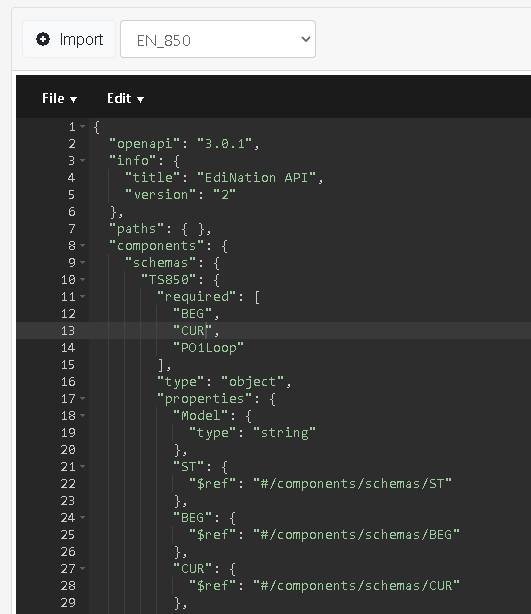Collapse the "BEG" block on line 24

83,518
